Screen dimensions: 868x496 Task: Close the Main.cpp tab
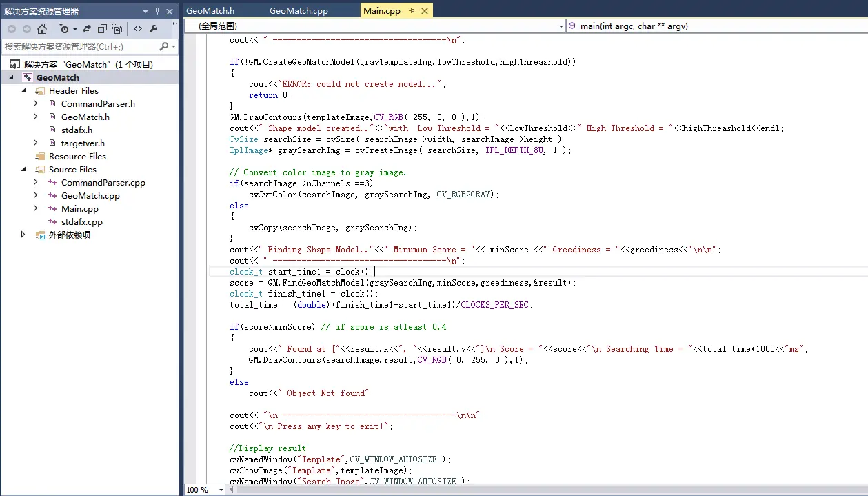pyautogui.click(x=425, y=11)
